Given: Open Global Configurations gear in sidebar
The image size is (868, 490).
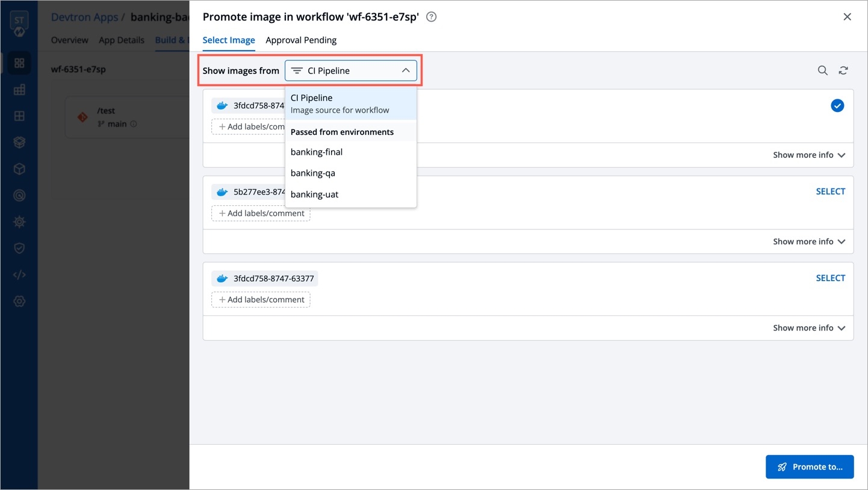Looking at the screenshot, I should pos(19,301).
